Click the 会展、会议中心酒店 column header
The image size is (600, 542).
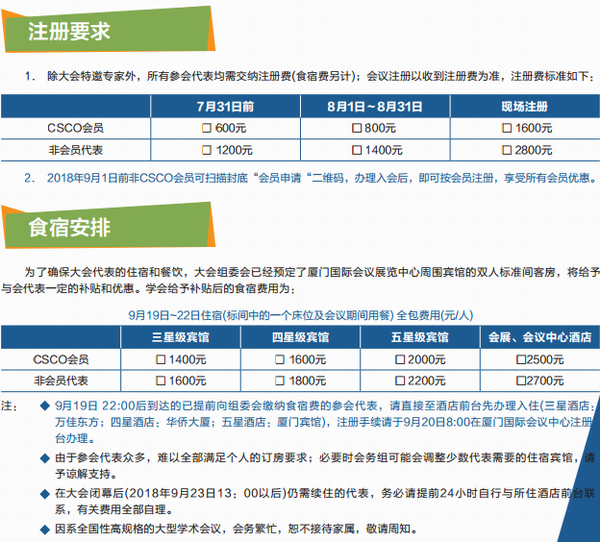(x=540, y=337)
